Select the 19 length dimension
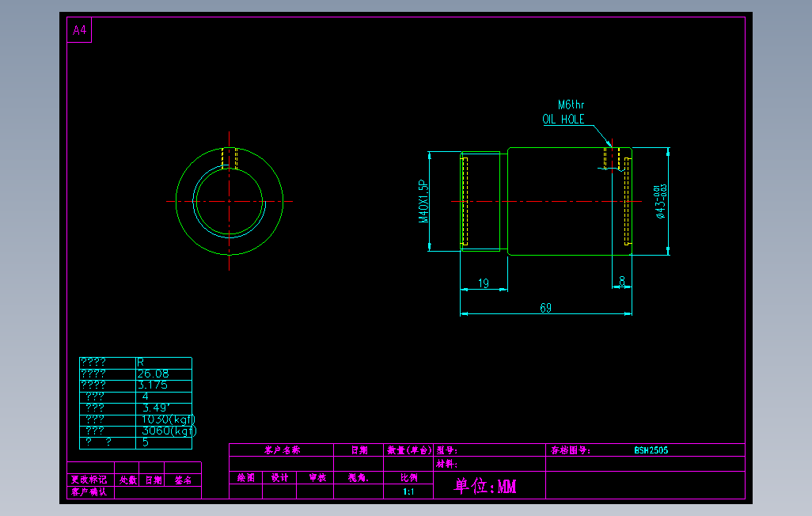Image resolution: width=812 pixels, height=516 pixels. click(x=483, y=283)
